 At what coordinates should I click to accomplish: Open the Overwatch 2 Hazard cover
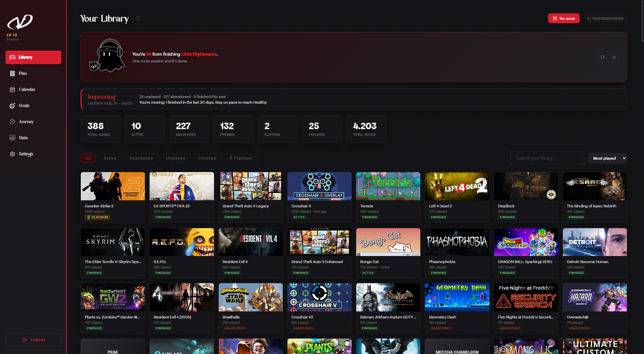coord(595,297)
